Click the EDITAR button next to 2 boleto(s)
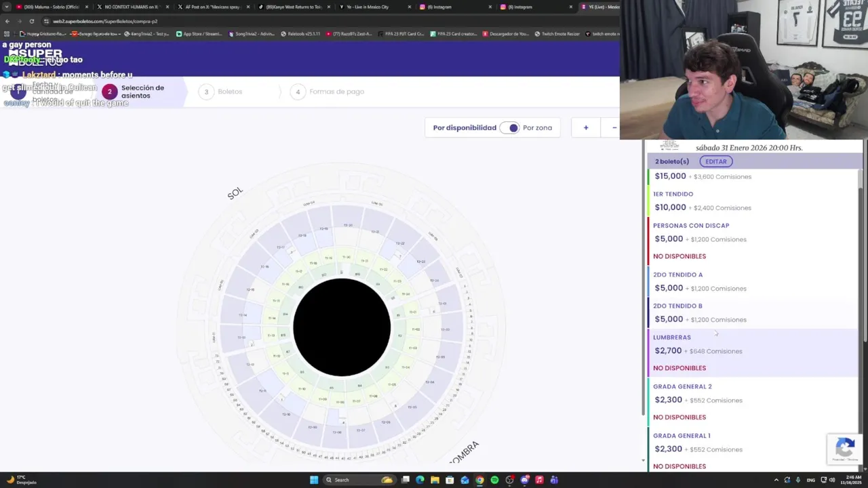 click(x=715, y=161)
